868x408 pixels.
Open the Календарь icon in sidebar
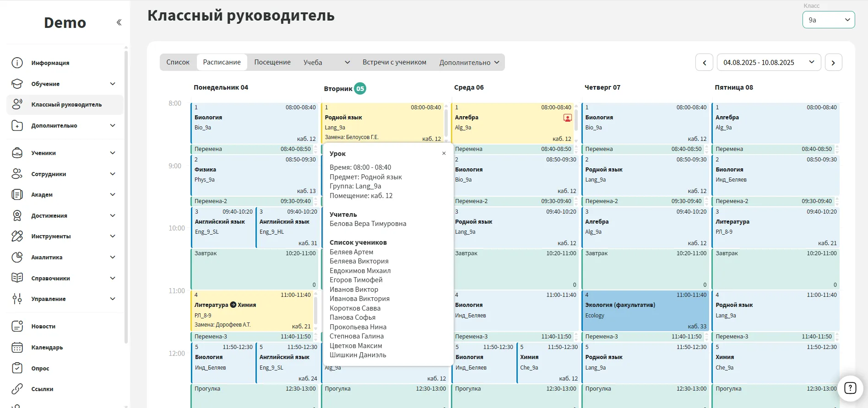[17, 347]
